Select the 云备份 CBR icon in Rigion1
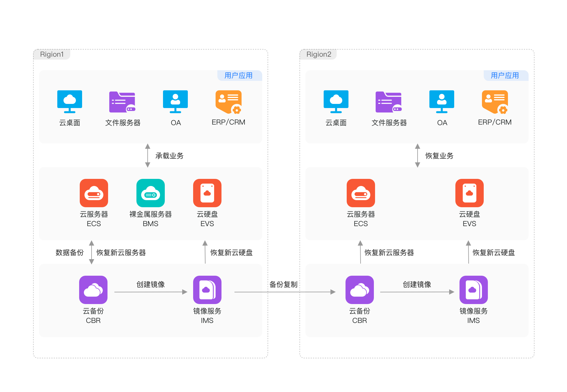The width and height of the screenshot is (567, 392). click(x=93, y=290)
